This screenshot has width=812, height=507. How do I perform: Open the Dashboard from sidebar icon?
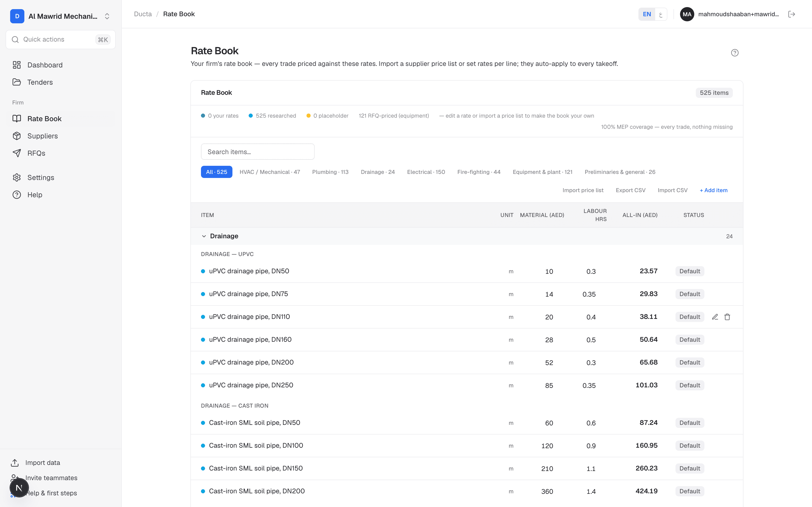click(x=16, y=65)
